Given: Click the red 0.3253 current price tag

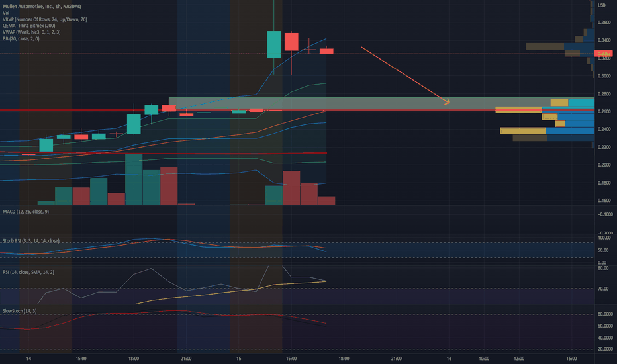Looking at the screenshot, I should coord(604,54).
